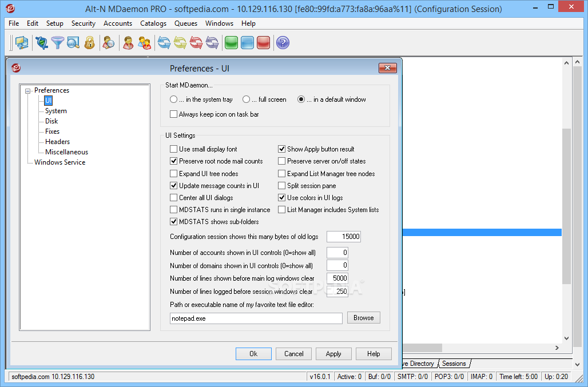Enable Expand List Manager tree nodes
Screen dimensions: 588x387
281,173
